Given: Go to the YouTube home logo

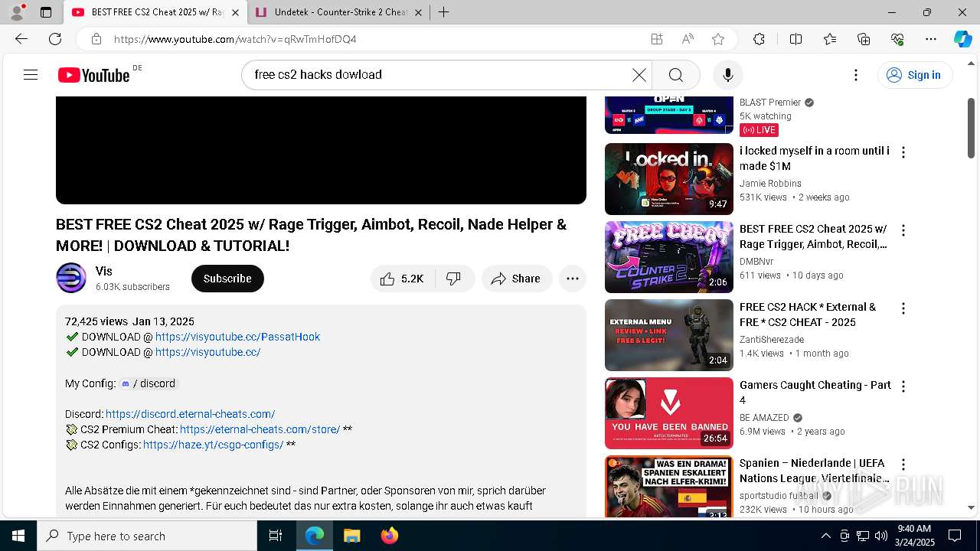Looking at the screenshot, I should pyautogui.click(x=94, y=75).
